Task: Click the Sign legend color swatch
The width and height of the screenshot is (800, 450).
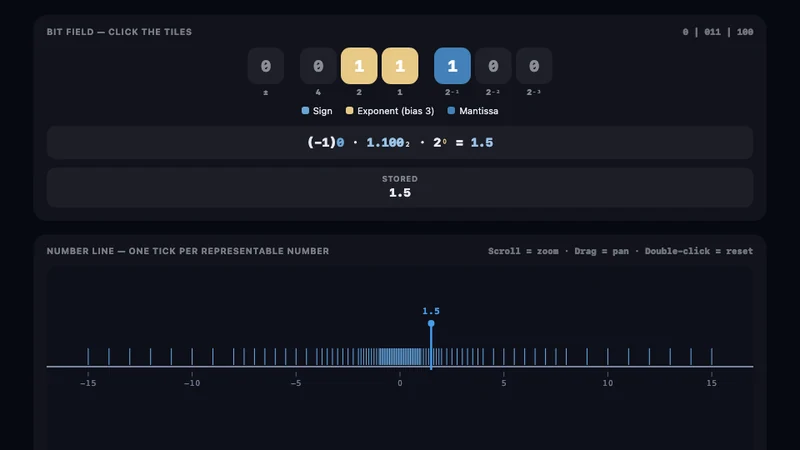Action: coord(305,111)
